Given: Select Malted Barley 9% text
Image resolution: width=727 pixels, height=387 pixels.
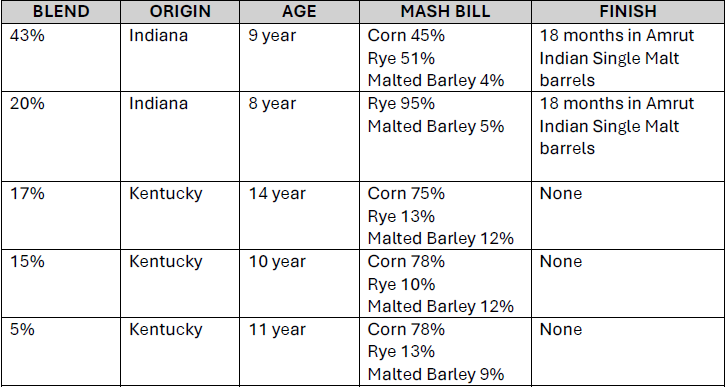Looking at the screenshot, I should (436, 374).
